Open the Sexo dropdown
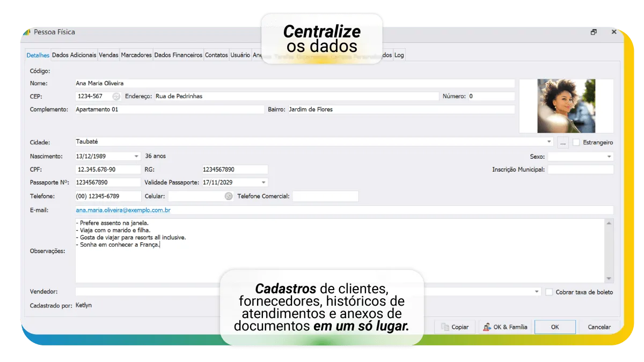 pos(609,157)
